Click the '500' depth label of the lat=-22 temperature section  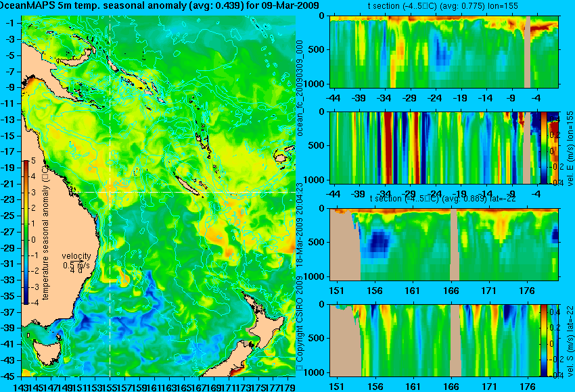pos(316,242)
